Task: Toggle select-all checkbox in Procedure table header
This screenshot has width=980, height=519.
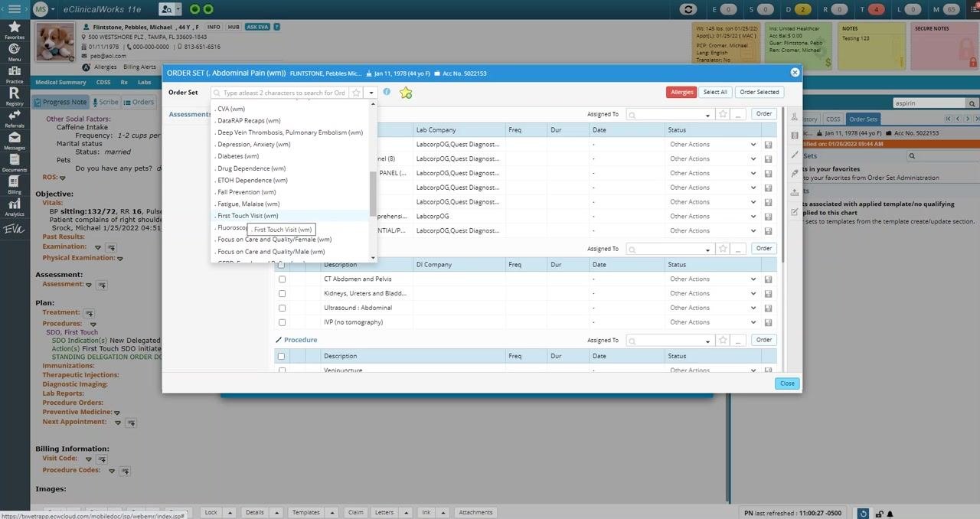Action: (282, 356)
